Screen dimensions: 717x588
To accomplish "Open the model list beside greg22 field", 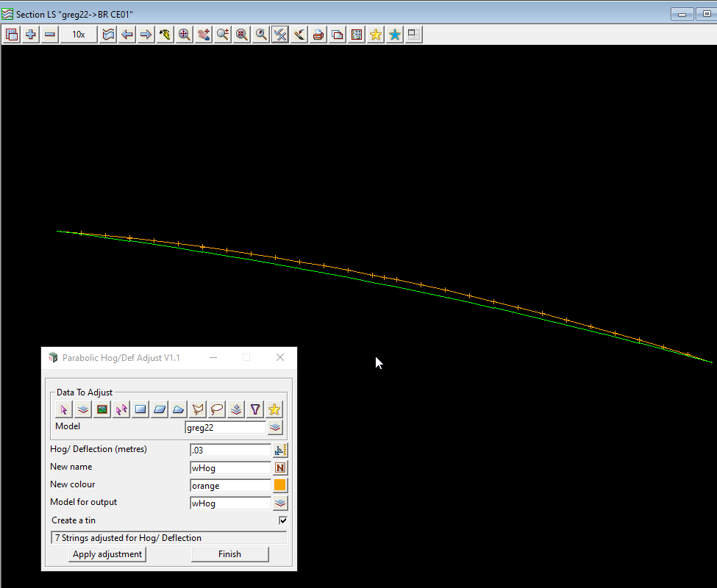I will pyautogui.click(x=275, y=427).
